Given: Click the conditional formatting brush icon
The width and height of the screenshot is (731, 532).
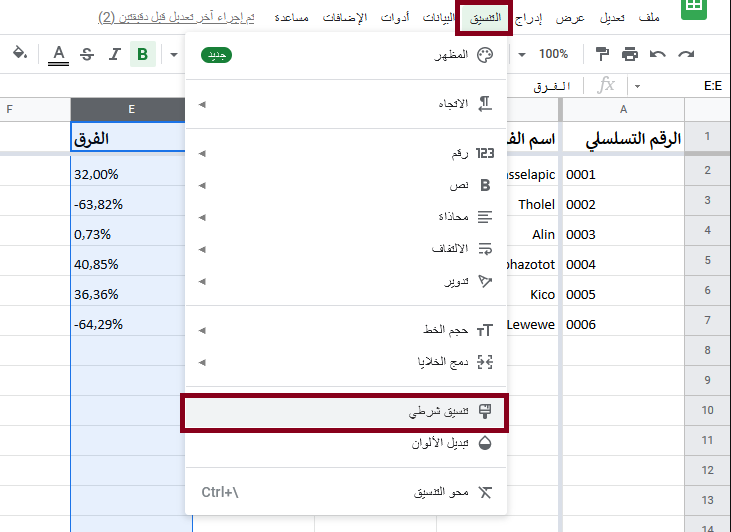Looking at the screenshot, I should point(485,411).
